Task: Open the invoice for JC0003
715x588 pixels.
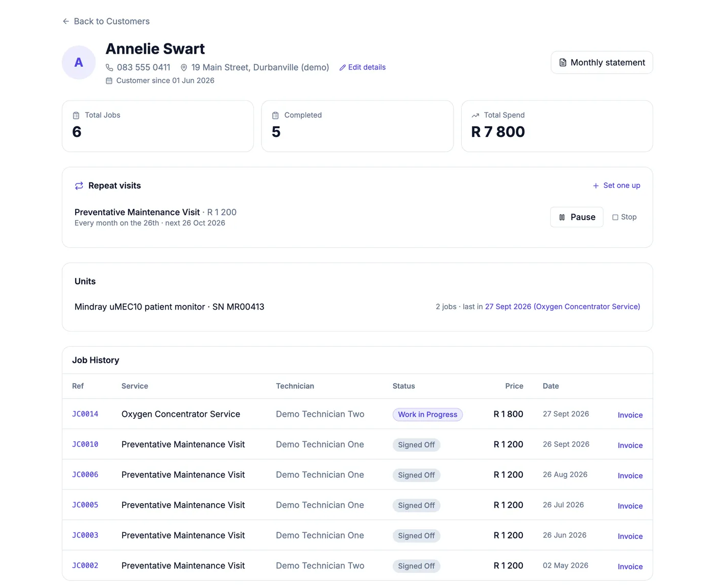Action: point(630,536)
